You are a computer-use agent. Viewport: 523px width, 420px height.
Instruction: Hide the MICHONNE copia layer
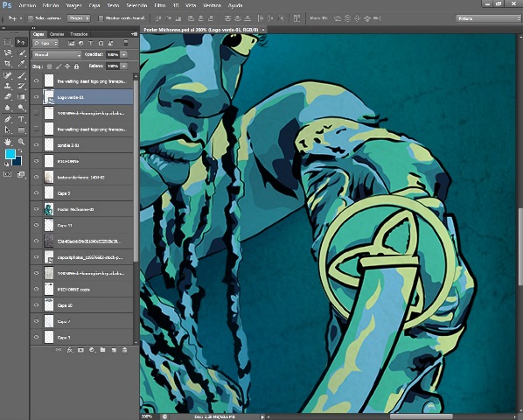pyautogui.click(x=36, y=290)
